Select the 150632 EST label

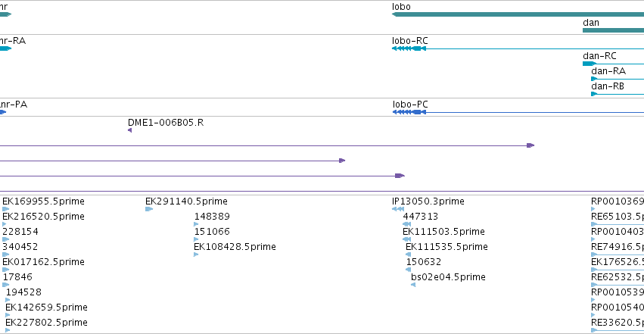point(424,262)
